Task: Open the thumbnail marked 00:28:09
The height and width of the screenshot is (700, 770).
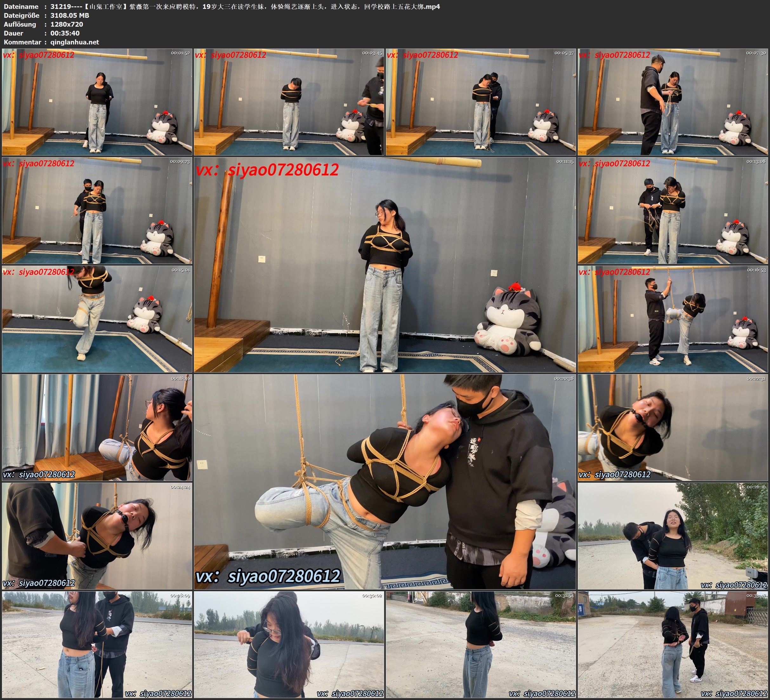Action: (97, 644)
